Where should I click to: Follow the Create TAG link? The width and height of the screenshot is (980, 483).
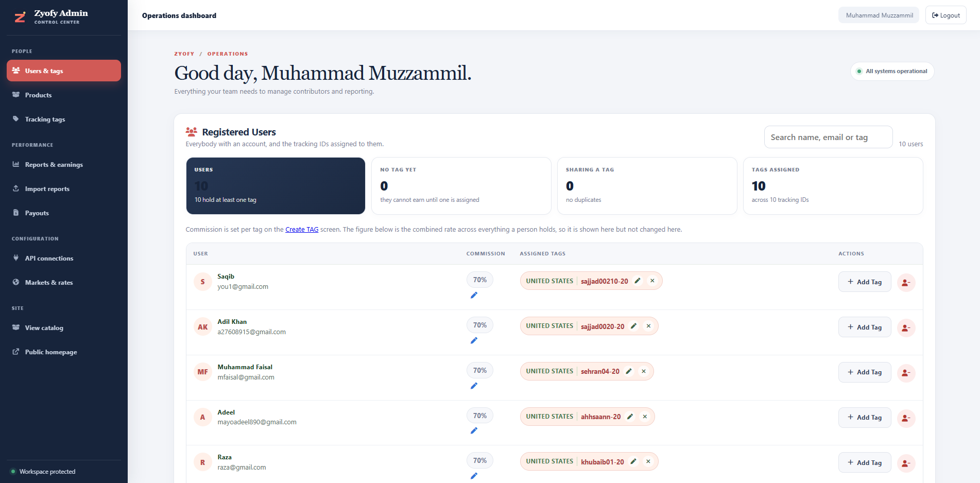pyautogui.click(x=302, y=229)
